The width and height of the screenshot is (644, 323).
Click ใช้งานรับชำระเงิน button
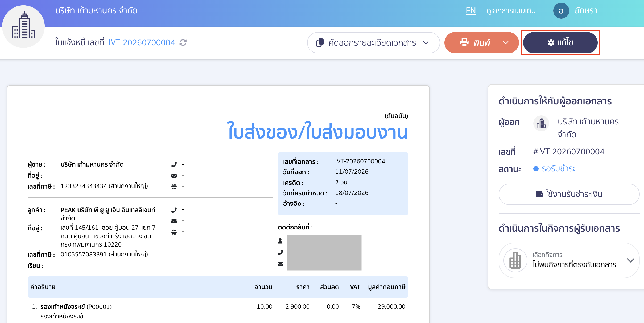569,194
